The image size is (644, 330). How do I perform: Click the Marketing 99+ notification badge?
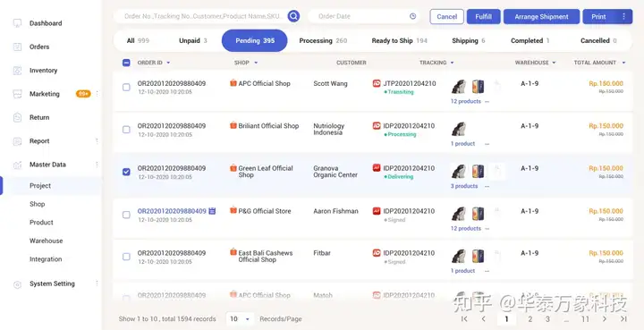coord(83,94)
